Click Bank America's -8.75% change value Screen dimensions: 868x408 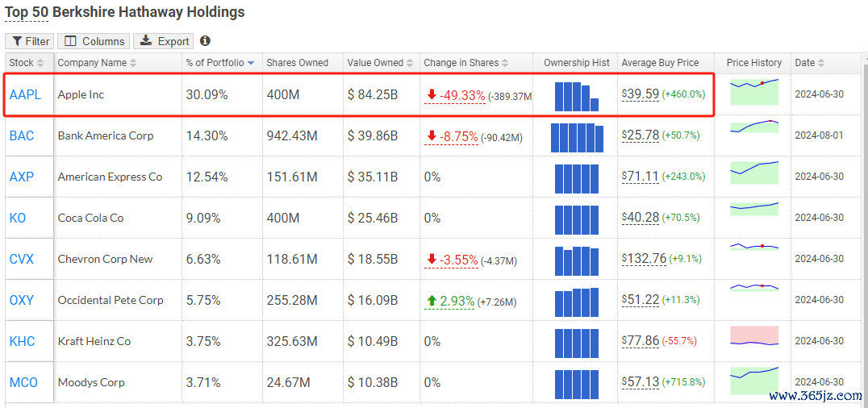[458, 136]
